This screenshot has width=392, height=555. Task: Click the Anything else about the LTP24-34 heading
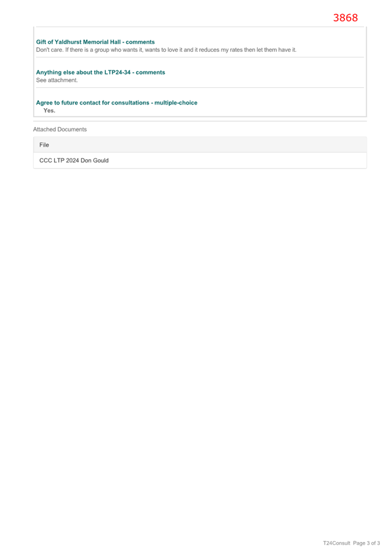click(x=100, y=72)
